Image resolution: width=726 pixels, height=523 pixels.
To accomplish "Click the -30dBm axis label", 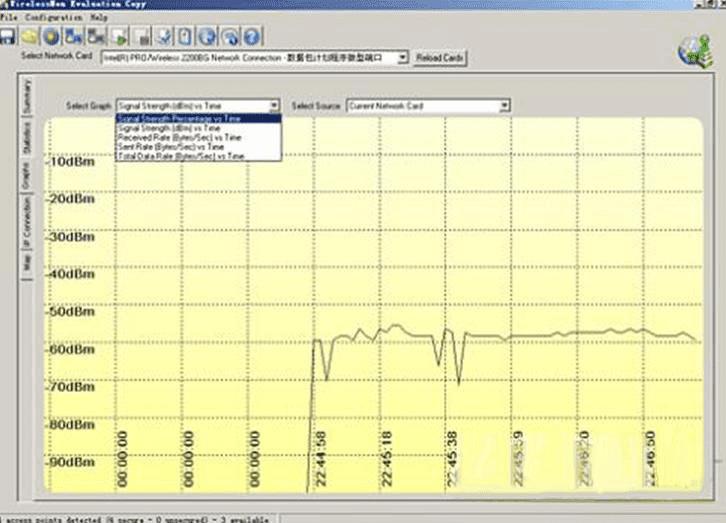I will click(x=70, y=237).
